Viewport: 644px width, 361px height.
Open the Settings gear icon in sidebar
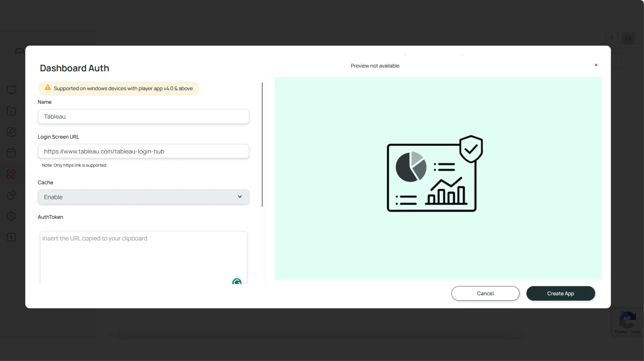point(11,216)
